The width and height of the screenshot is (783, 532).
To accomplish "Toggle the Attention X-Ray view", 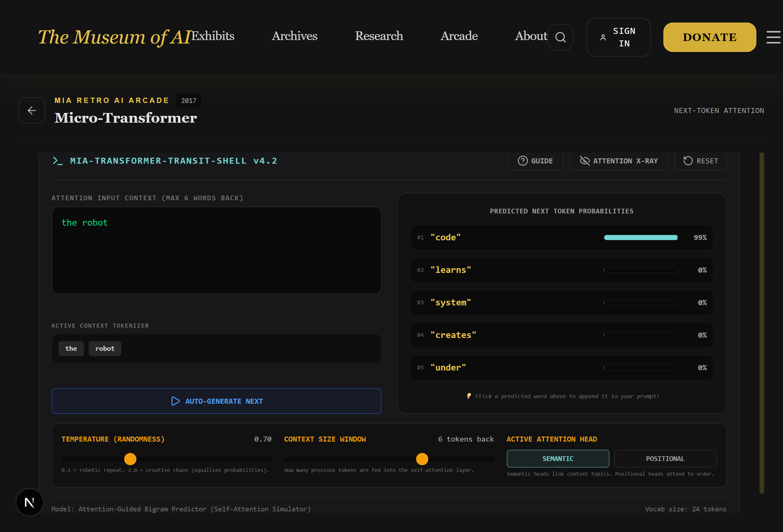I will point(619,161).
